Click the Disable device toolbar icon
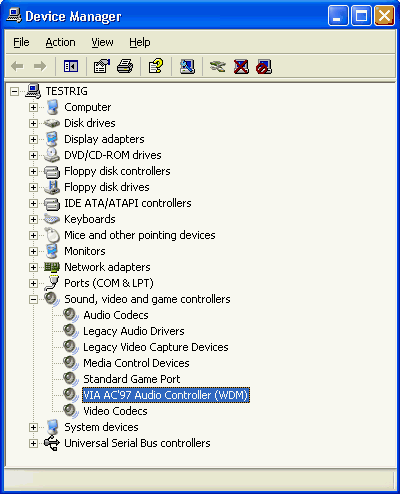Screen dimensions: 400x494 pos(264,66)
